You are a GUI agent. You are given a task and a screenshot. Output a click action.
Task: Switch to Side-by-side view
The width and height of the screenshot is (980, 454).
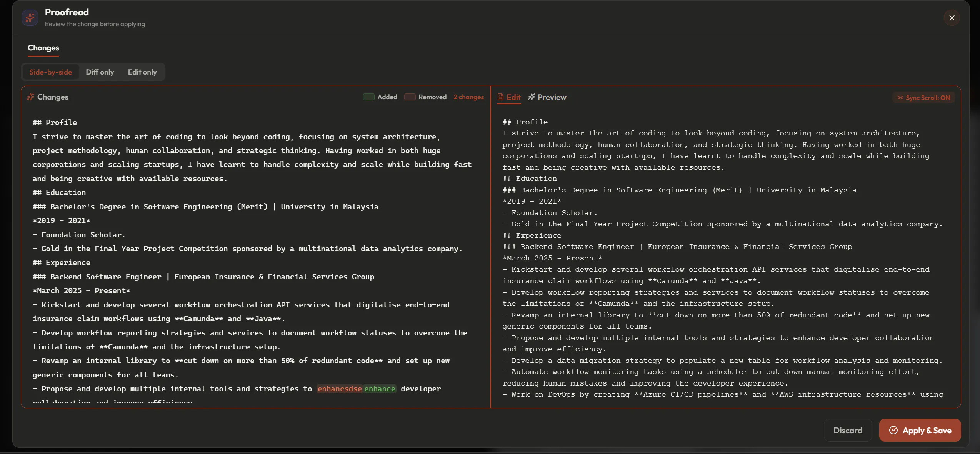click(x=51, y=72)
